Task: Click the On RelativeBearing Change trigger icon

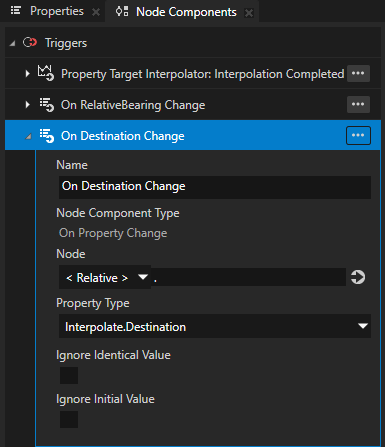Action: pos(47,105)
